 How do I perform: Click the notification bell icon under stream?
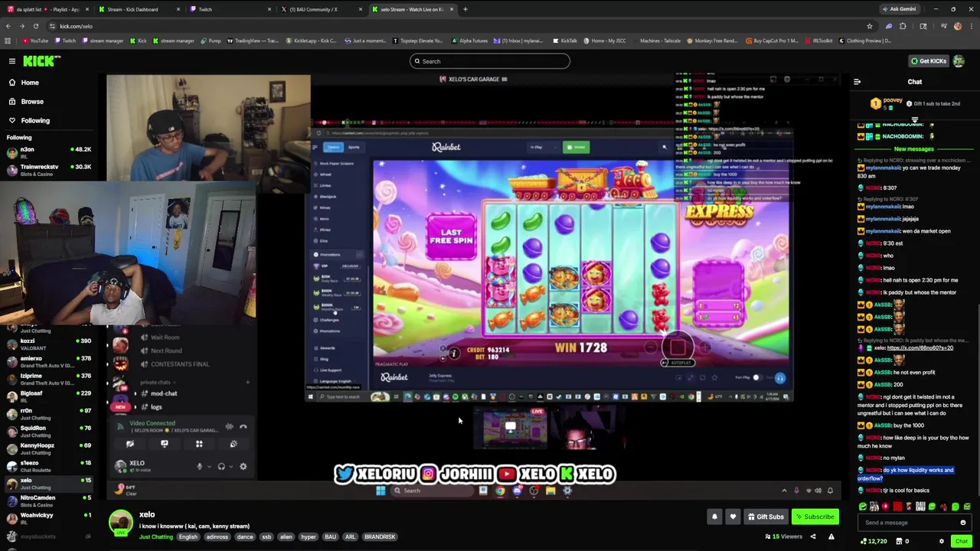714,517
